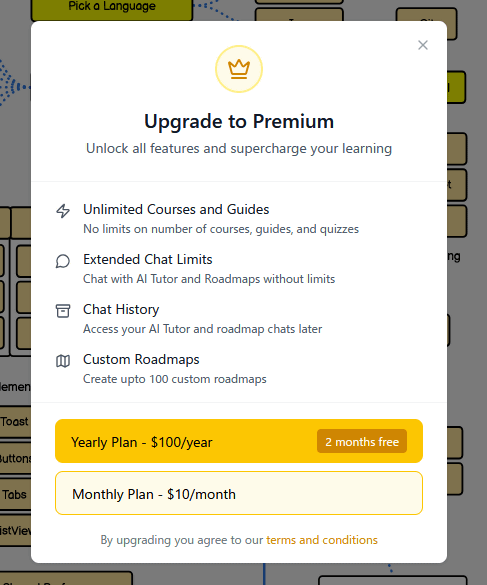Click the Chat History feature title

tap(121, 309)
